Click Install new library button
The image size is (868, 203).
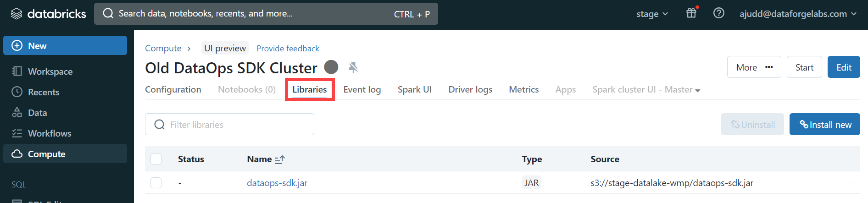[825, 124]
